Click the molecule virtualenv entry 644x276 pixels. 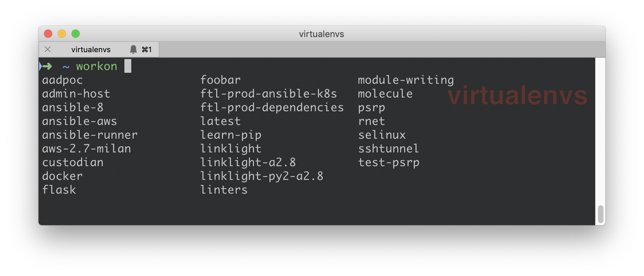point(385,93)
